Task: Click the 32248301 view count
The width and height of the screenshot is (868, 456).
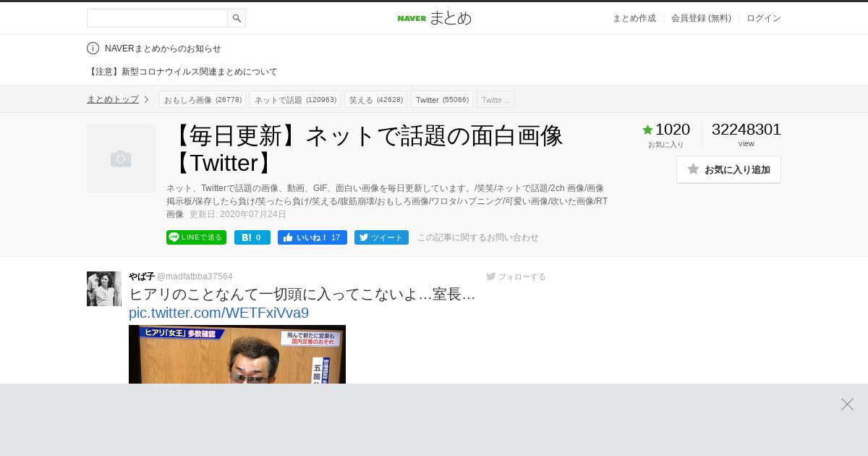Action: pyautogui.click(x=746, y=130)
